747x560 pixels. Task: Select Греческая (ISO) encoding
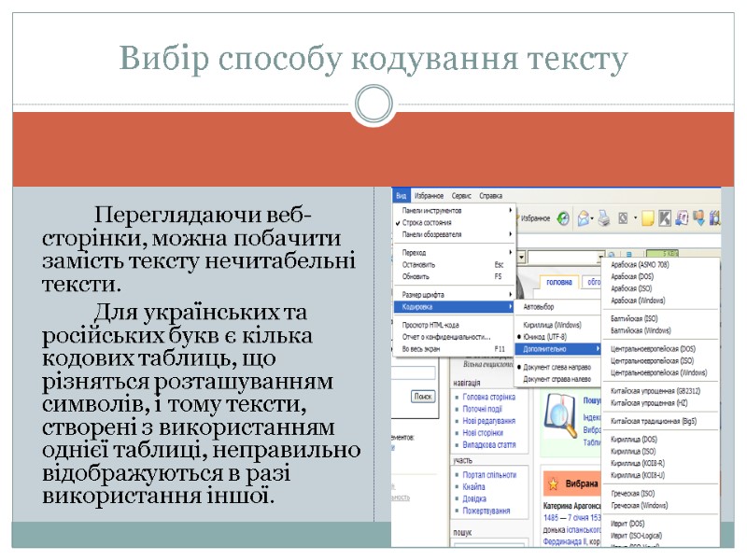(660, 494)
